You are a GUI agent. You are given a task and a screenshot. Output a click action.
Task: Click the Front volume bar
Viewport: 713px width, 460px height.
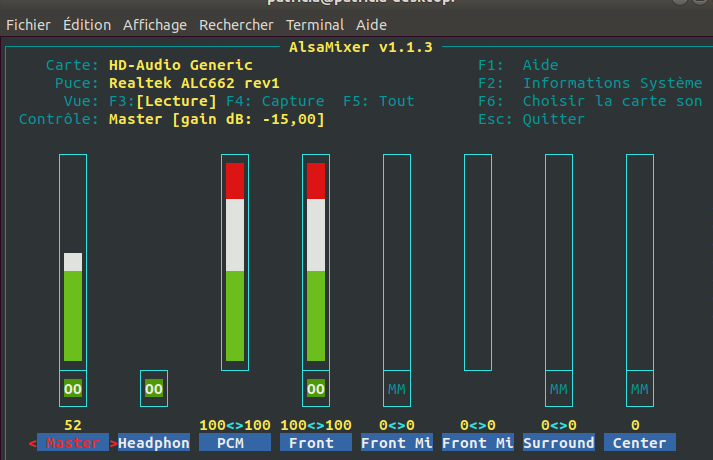coord(316,262)
